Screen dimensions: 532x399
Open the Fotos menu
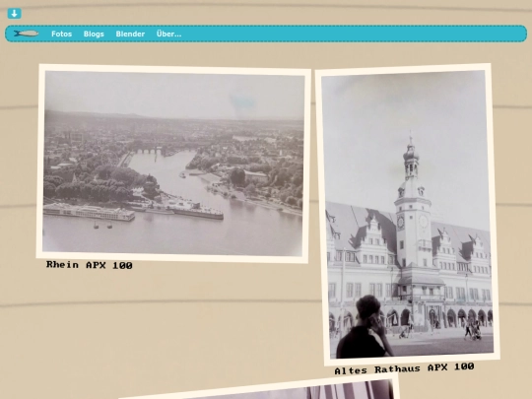[x=62, y=33]
